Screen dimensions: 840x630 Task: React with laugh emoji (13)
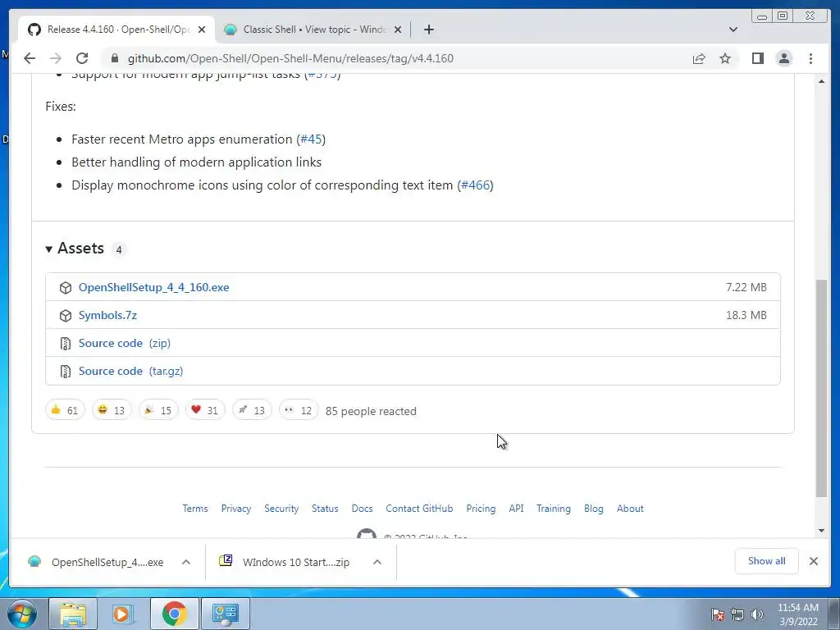click(x=112, y=410)
